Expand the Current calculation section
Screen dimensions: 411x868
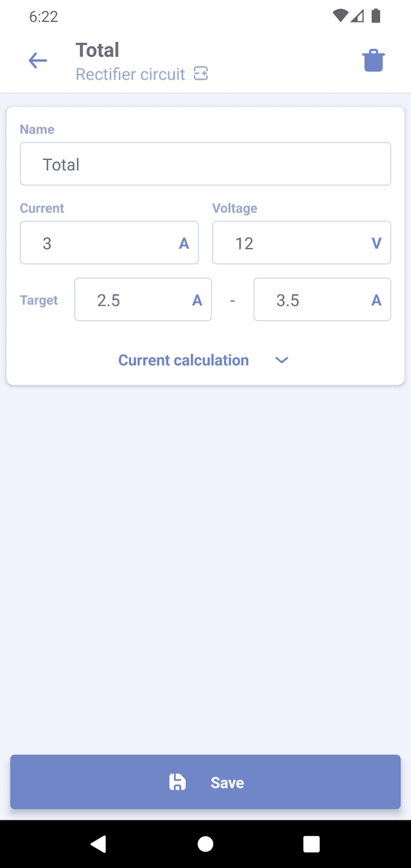[x=184, y=360]
